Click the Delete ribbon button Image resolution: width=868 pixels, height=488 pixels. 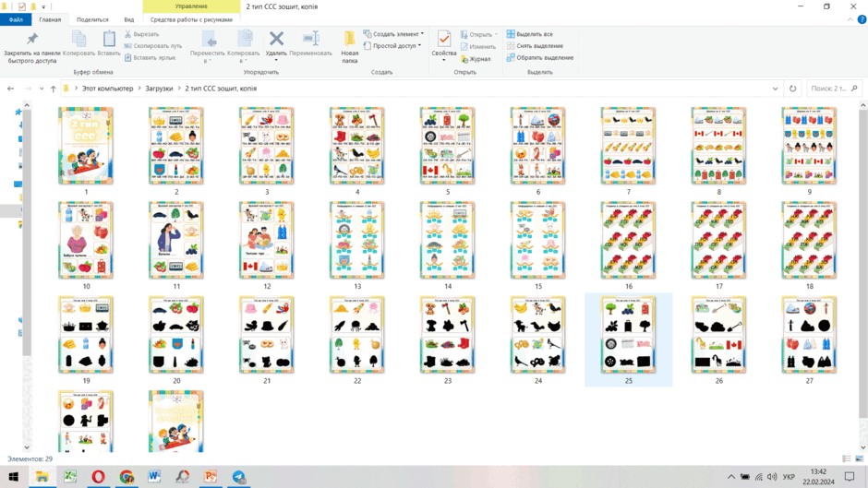[x=276, y=46]
